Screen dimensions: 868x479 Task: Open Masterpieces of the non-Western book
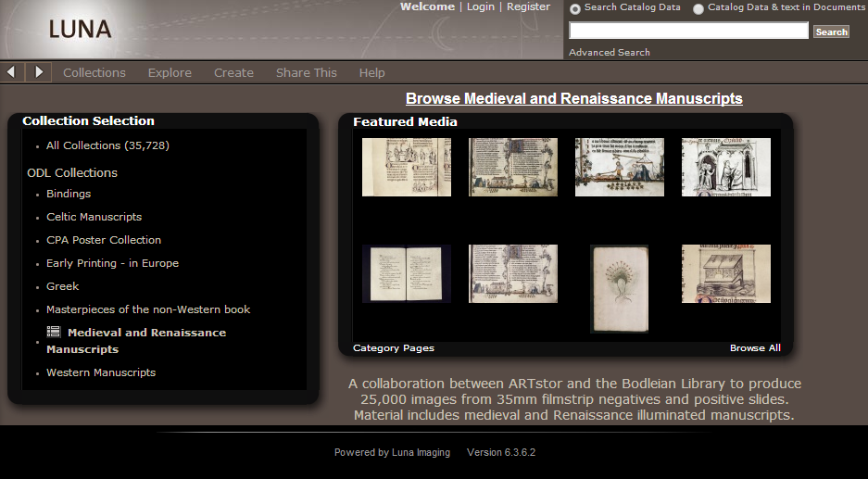click(x=148, y=309)
